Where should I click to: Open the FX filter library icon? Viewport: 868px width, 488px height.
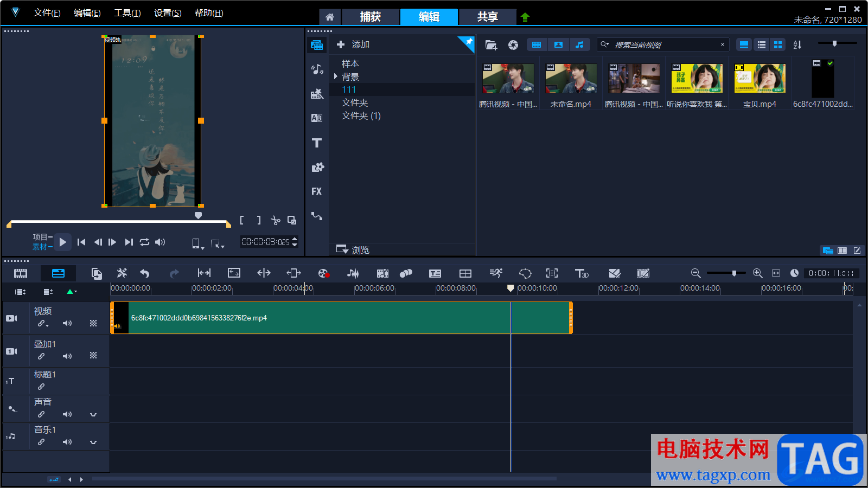[x=317, y=191]
